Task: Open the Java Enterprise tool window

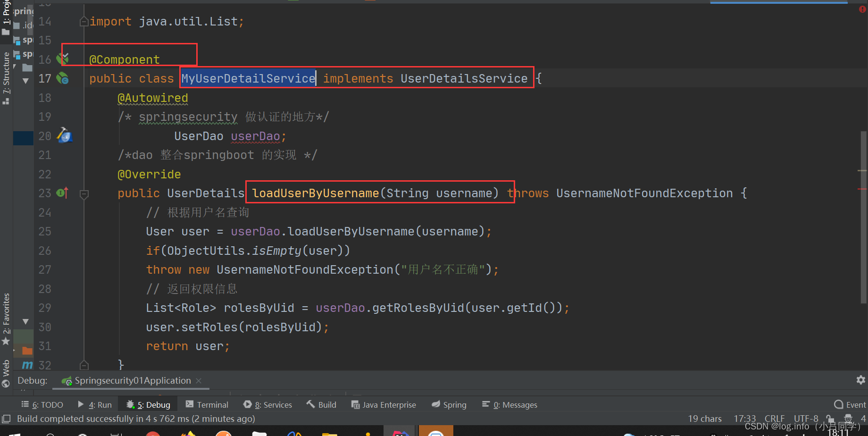Action: pos(384,404)
